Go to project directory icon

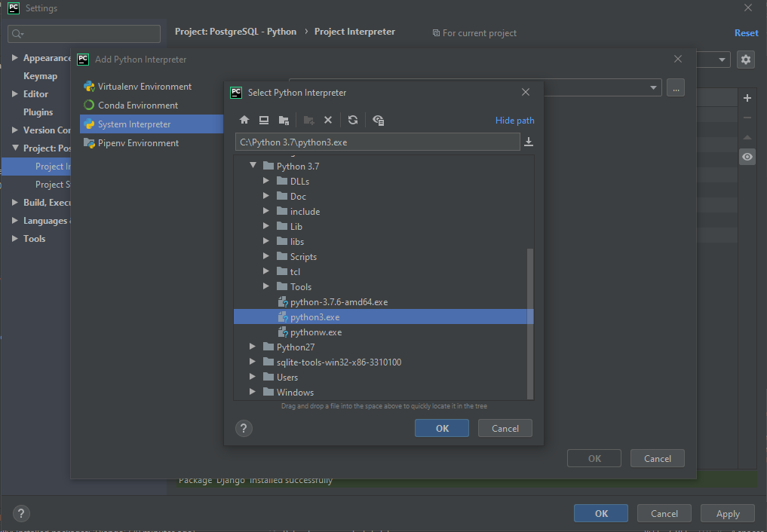click(284, 120)
